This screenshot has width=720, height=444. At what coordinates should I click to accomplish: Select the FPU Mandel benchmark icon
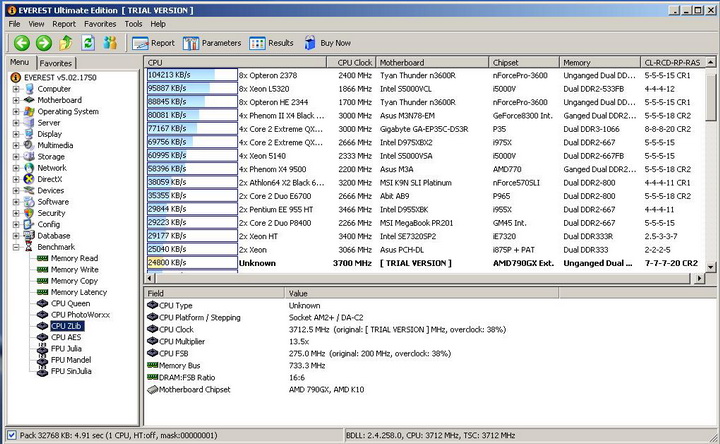point(43,360)
